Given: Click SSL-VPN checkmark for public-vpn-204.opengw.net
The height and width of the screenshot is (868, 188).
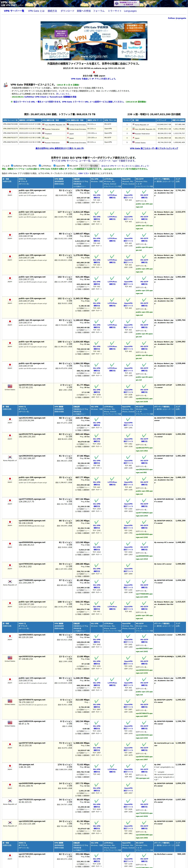Looking at the screenshot, I should click(x=96, y=191).
